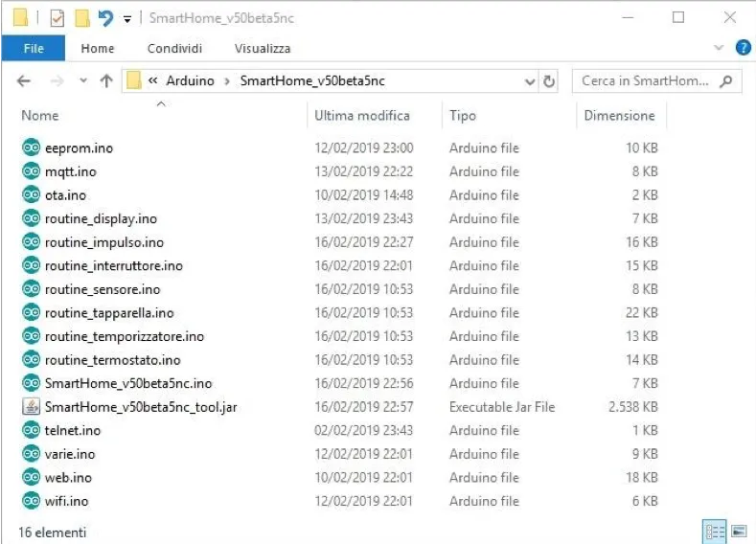Click the Arduino icon beside varie.ino
This screenshot has width=756, height=544.
point(32,453)
